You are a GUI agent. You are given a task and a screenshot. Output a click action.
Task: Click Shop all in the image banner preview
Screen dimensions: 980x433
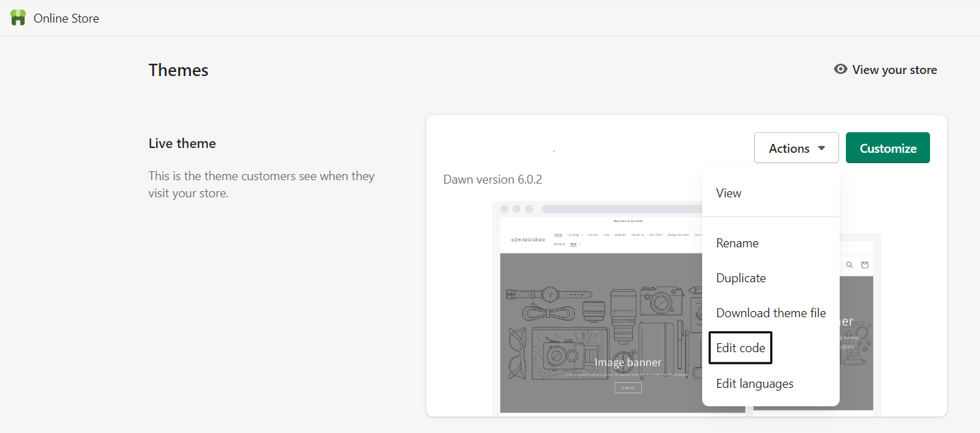click(628, 387)
